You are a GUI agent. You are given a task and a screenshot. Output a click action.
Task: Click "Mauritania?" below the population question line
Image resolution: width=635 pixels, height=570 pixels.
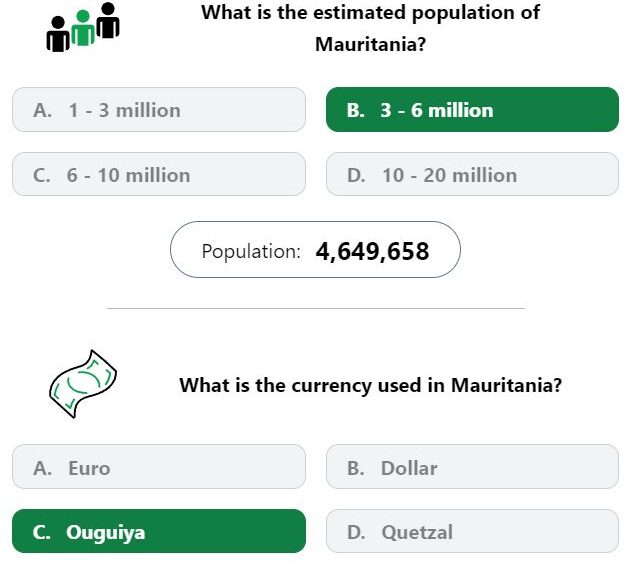[370, 45]
